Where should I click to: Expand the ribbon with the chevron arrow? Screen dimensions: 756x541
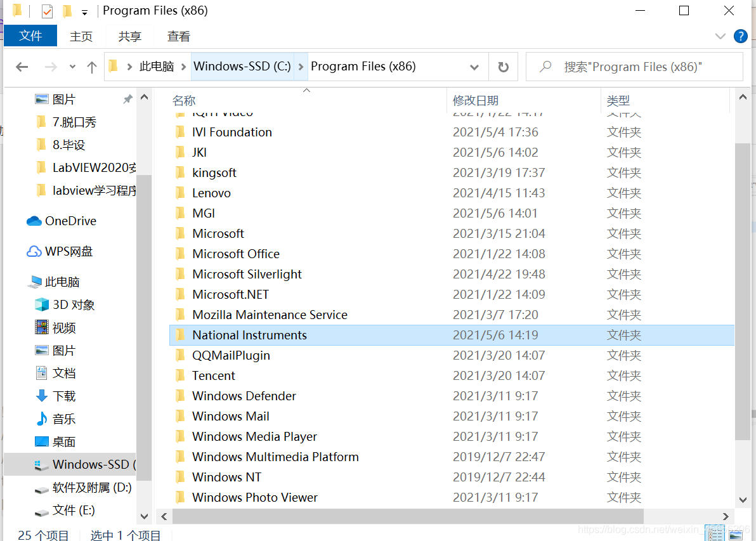(720, 36)
